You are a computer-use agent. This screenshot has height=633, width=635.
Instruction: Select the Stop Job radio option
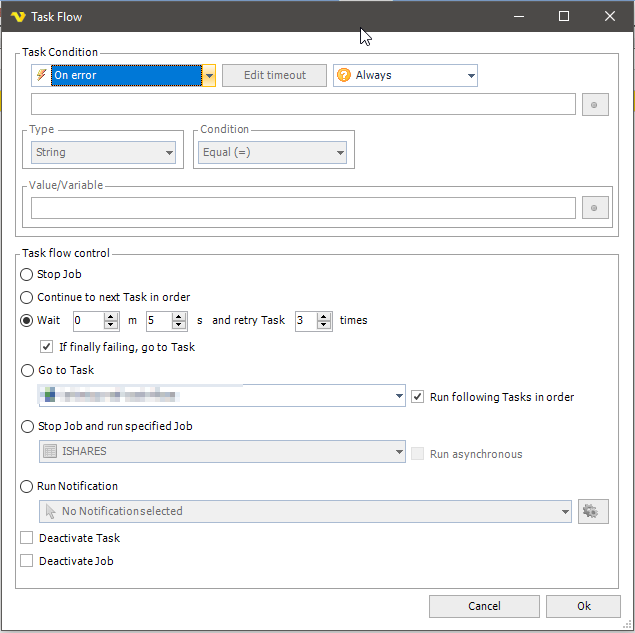(27, 274)
